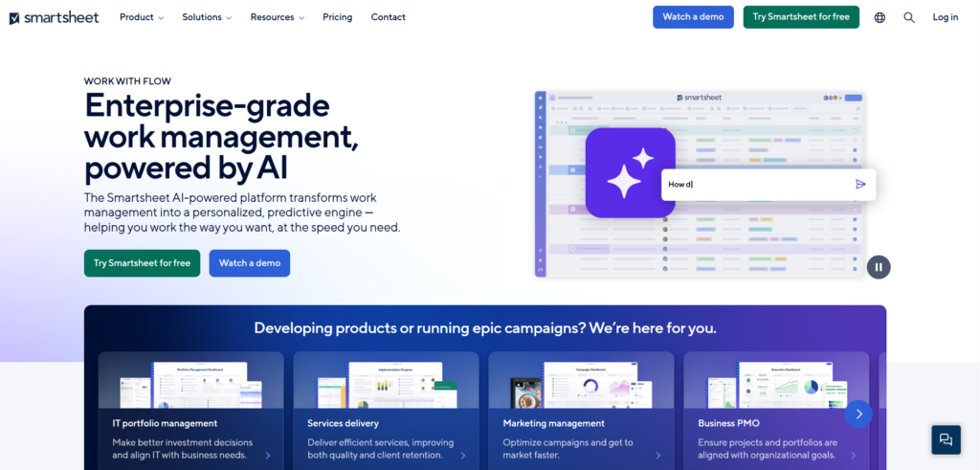Open the language globe selector
Image resolution: width=980 pixels, height=470 pixels.
click(880, 17)
